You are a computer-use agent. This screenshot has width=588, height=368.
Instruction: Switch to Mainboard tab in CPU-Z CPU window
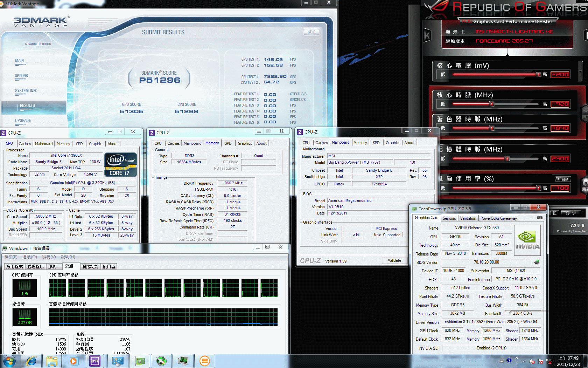tap(44, 144)
